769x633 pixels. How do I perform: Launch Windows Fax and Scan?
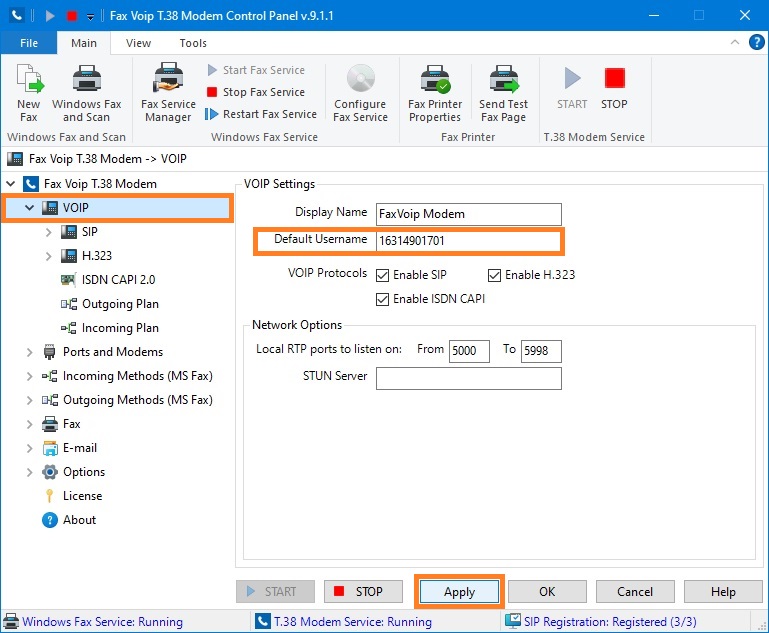point(86,93)
